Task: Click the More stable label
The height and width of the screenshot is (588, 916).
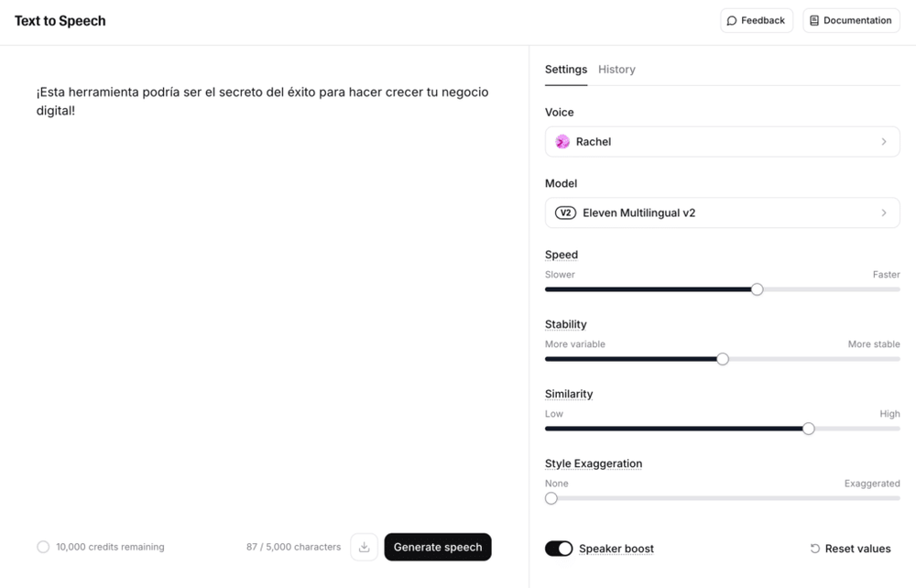Action: click(874, 344)
